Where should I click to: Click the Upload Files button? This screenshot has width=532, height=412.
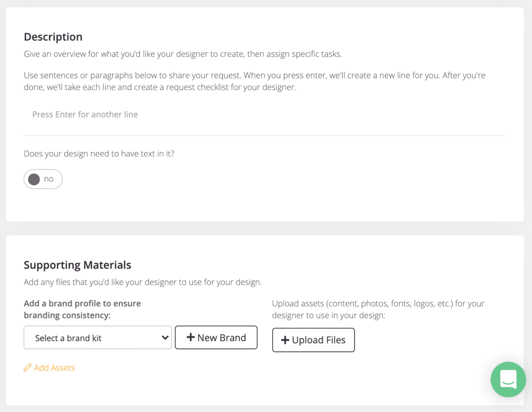[x=313, y=340]
